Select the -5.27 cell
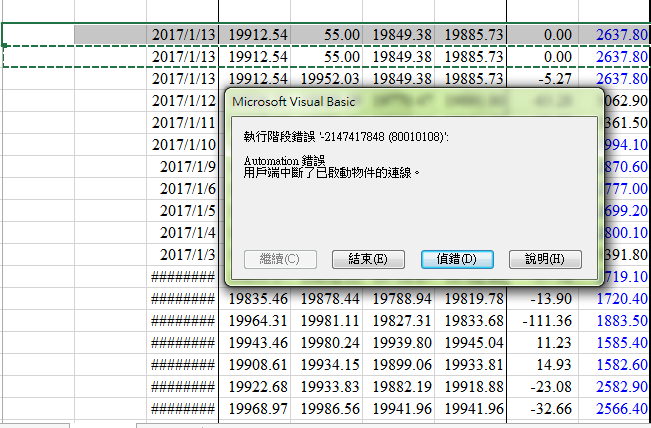This screenshot has height=428, width=651. 542,79
